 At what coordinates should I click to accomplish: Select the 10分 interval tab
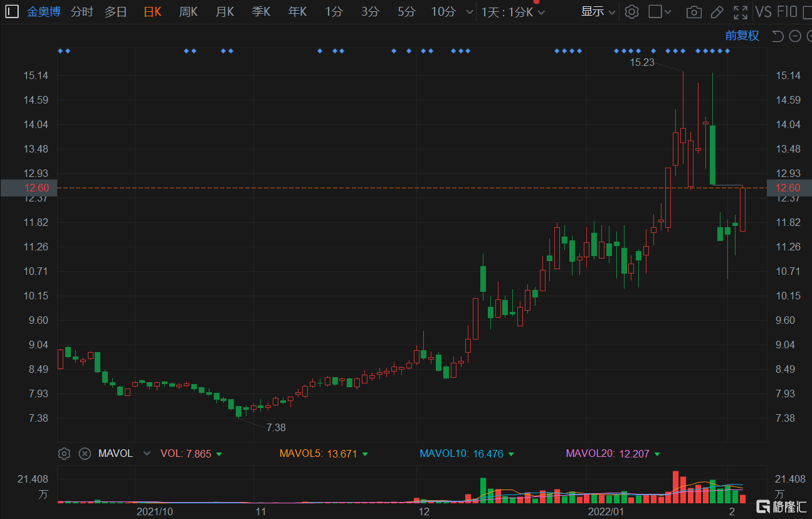(443, 11)
